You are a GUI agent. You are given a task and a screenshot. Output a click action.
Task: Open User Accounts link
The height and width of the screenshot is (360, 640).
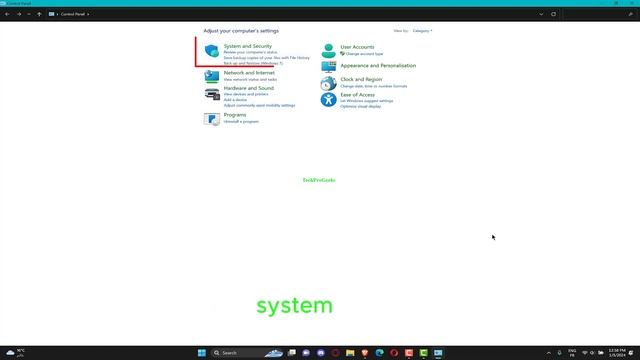point(357,47)
